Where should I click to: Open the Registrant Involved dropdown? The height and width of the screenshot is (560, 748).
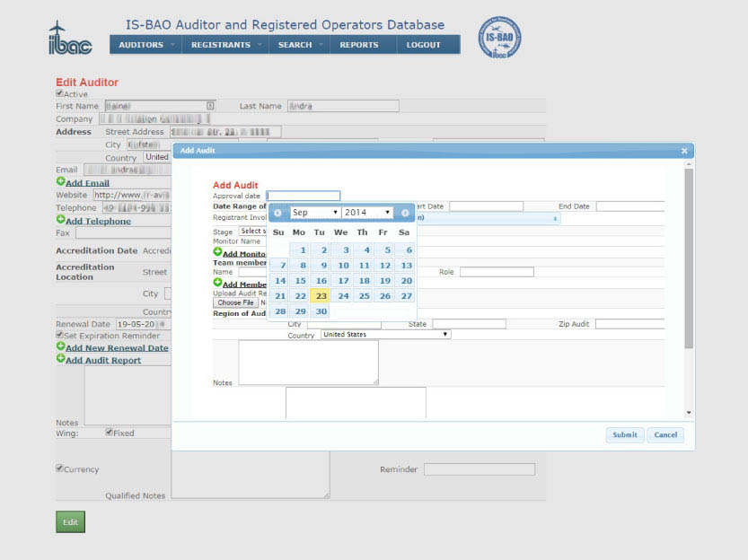[488, 218]
